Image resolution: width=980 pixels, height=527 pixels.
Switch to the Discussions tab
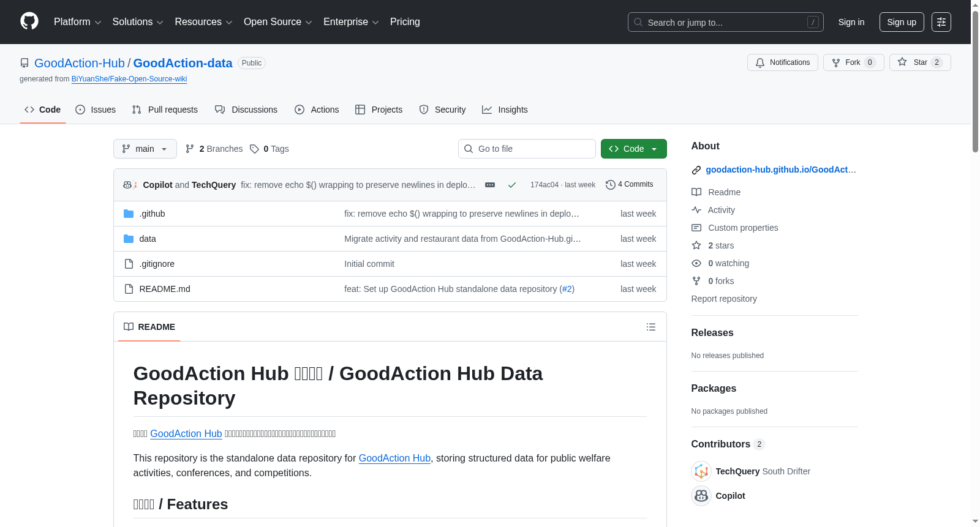pyautogui.click(x=246, y=110)
